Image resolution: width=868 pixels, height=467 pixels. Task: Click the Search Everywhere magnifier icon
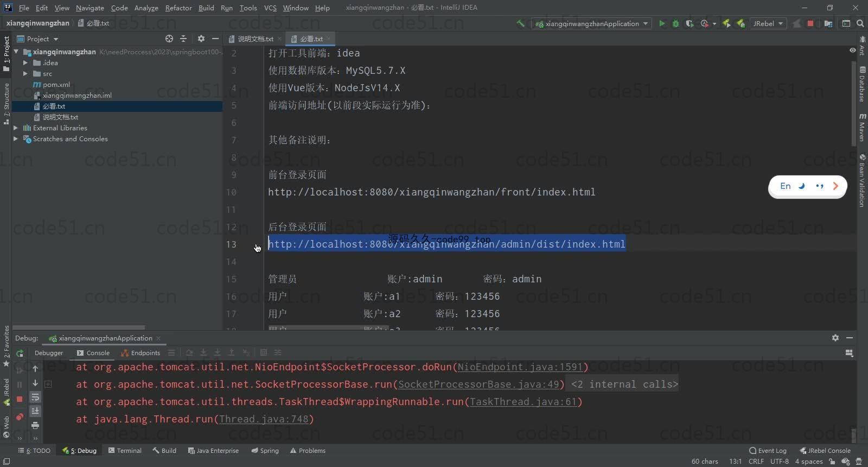pos(860,23)
